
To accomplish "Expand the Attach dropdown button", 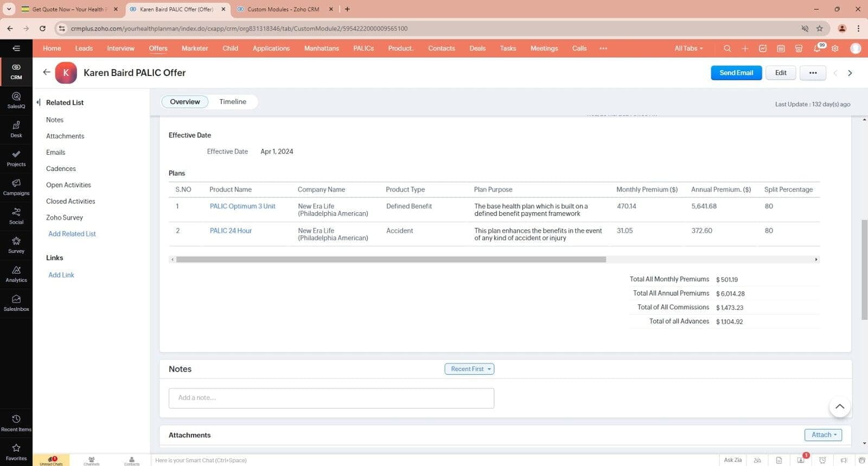I will 823,435.
